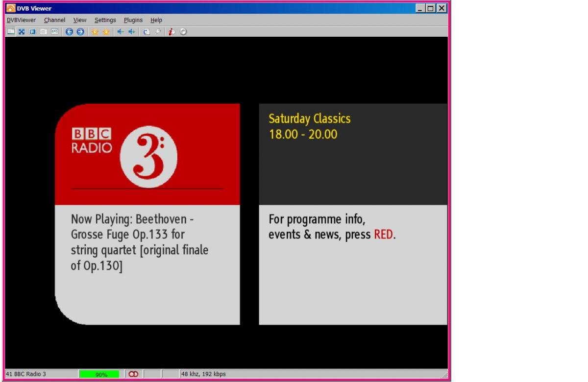Viewport: 588px width, 382px height.
Task: Raise the volume with speaker plus icon
Action: point(131,32)
